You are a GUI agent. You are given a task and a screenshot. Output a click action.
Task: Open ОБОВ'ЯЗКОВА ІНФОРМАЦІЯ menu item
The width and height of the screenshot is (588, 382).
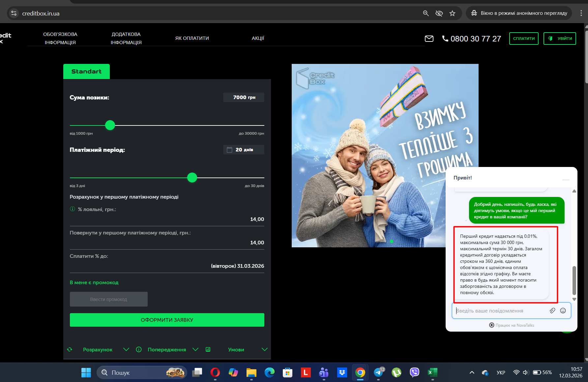click(x=60, y=38)
